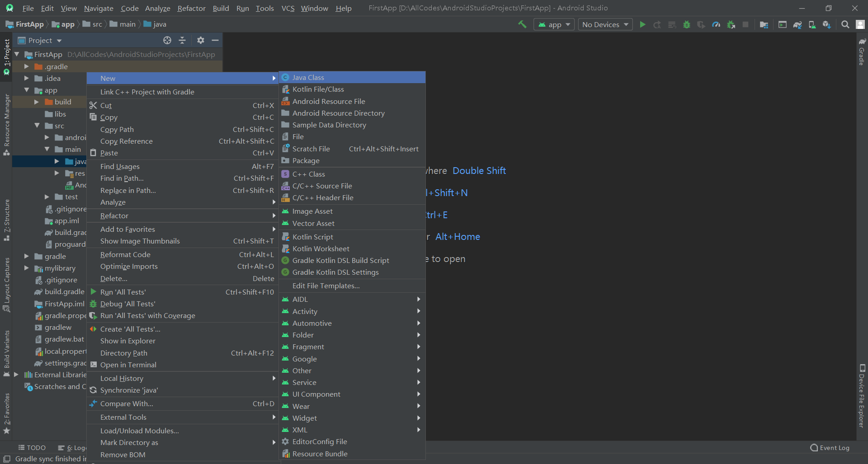
Task: Choose Java Class from New submenu
Action: tap(352, 77)
